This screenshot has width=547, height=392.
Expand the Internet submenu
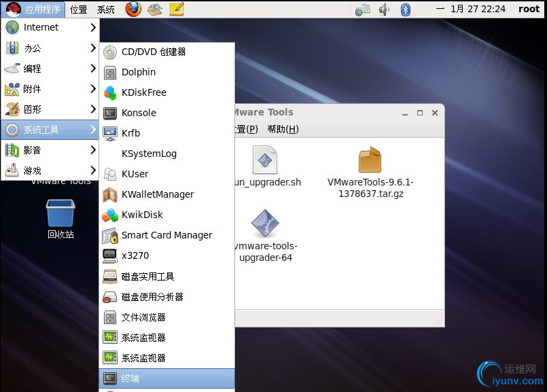point(50,27)
